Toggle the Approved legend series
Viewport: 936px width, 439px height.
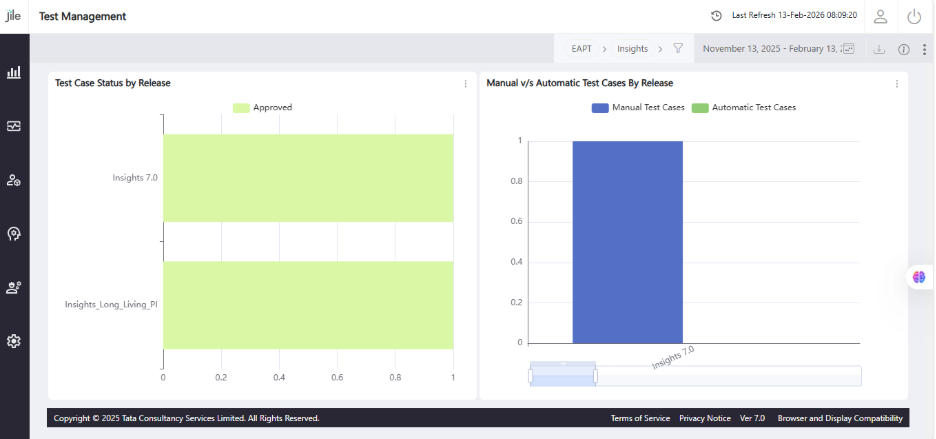point(263,108)
